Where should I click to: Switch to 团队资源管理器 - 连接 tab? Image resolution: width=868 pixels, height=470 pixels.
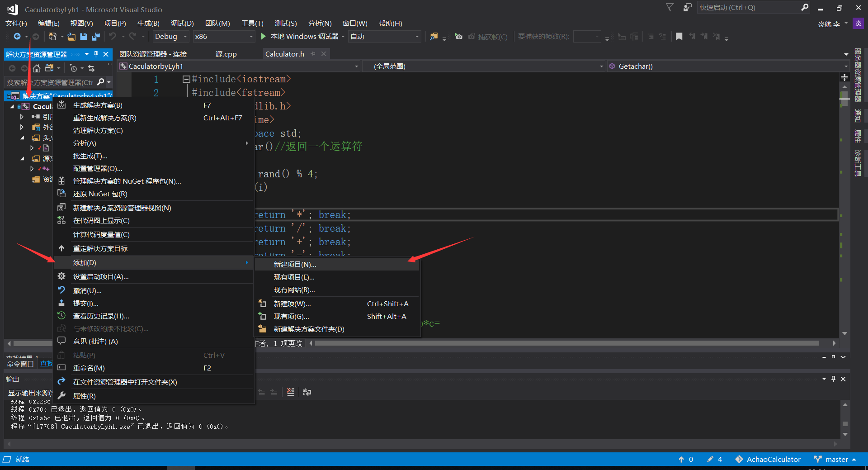153,54
